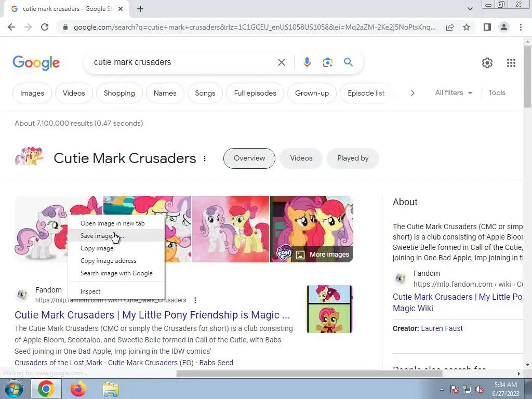
Task: Click the Google logo
Action: click(36, 63)
